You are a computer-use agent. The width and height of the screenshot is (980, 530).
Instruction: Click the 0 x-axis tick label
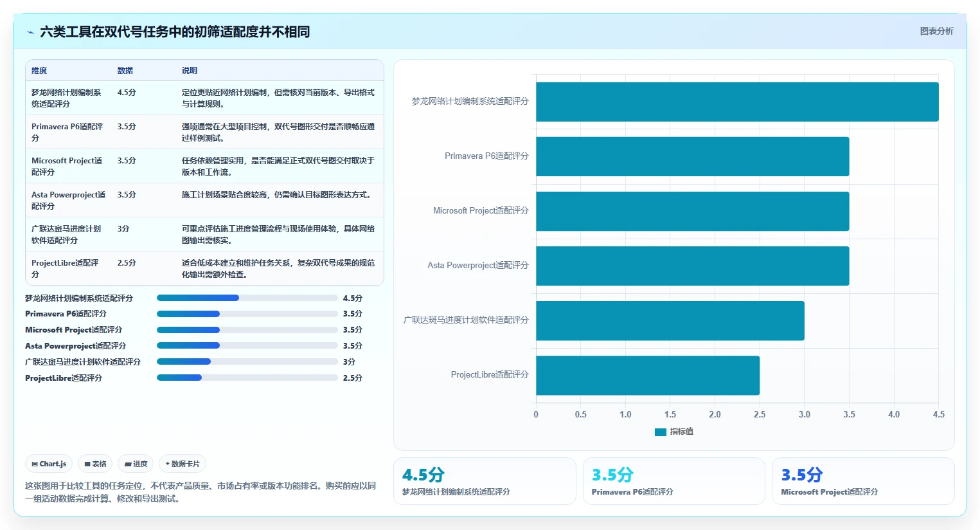(x=536, y=414)
